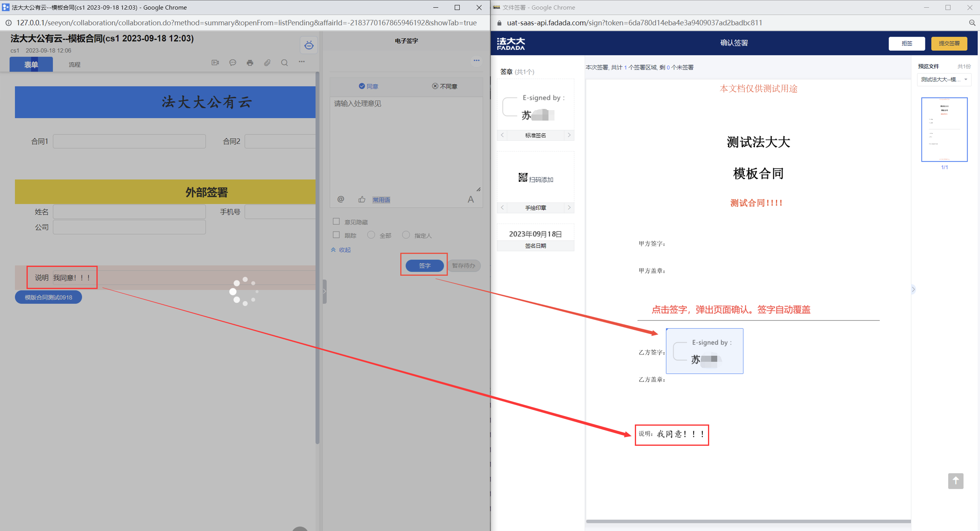The height and width of the screenshot is (531, 980).
Task: Click the scroll-to-top arrow icon in FADADA
Action: 955,481
